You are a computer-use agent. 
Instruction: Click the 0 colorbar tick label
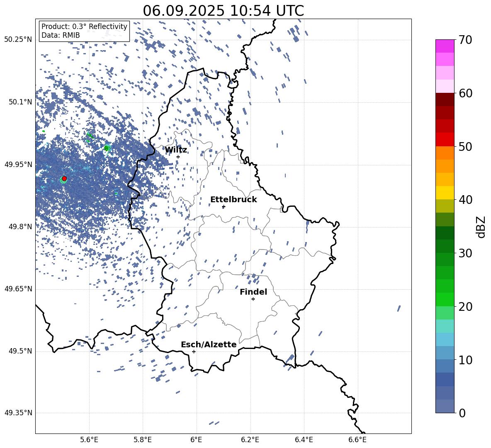coord(462,413)
